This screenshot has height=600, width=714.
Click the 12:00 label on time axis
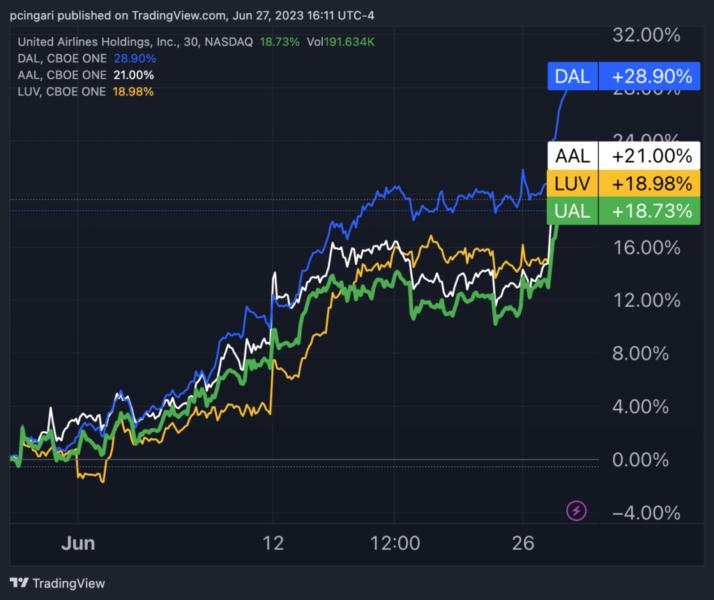(395, 543)
